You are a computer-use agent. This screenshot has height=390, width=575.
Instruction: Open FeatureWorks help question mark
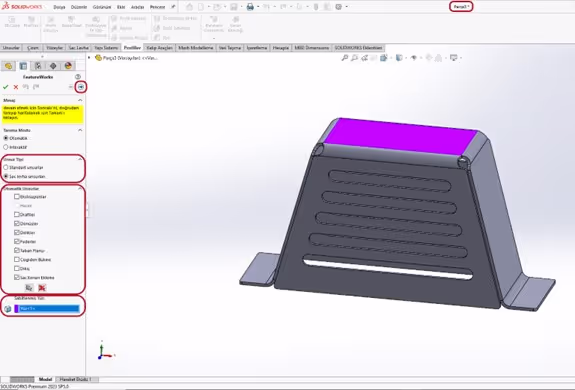pyautogui.click(x=78, y=77)
